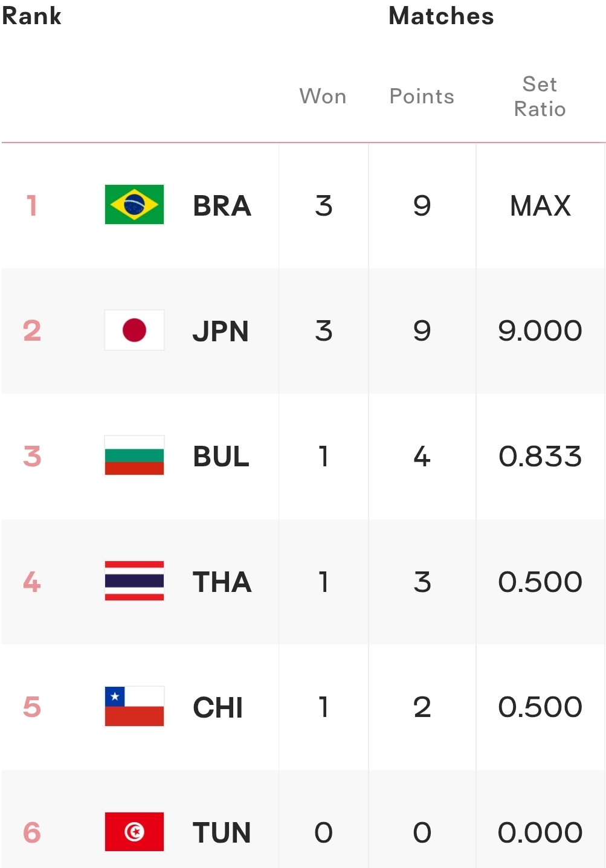606x868 pixels.
Task: Select Bulgaria's 0.833 set ratio cell
Action: [x=541, y=457]
